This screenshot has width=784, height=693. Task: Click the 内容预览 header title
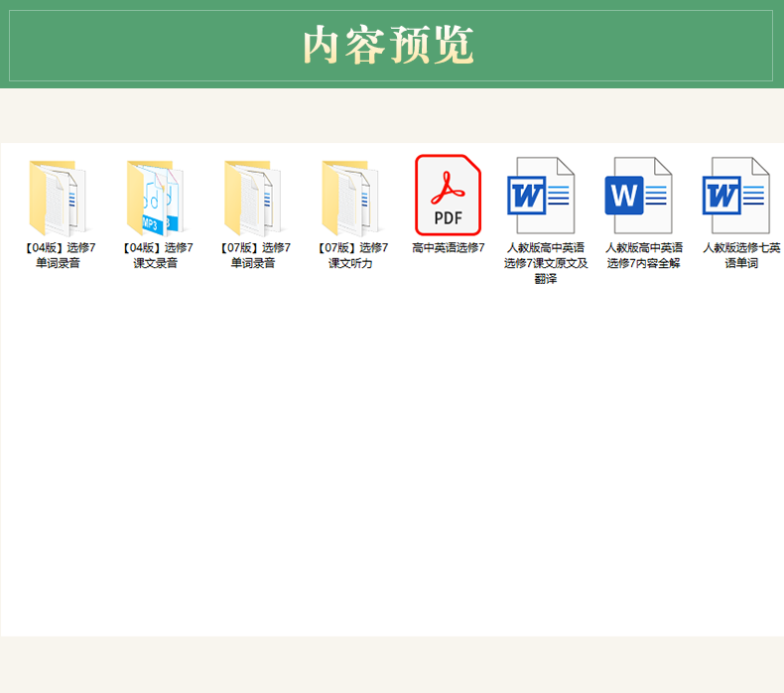(x=388, y=45)
